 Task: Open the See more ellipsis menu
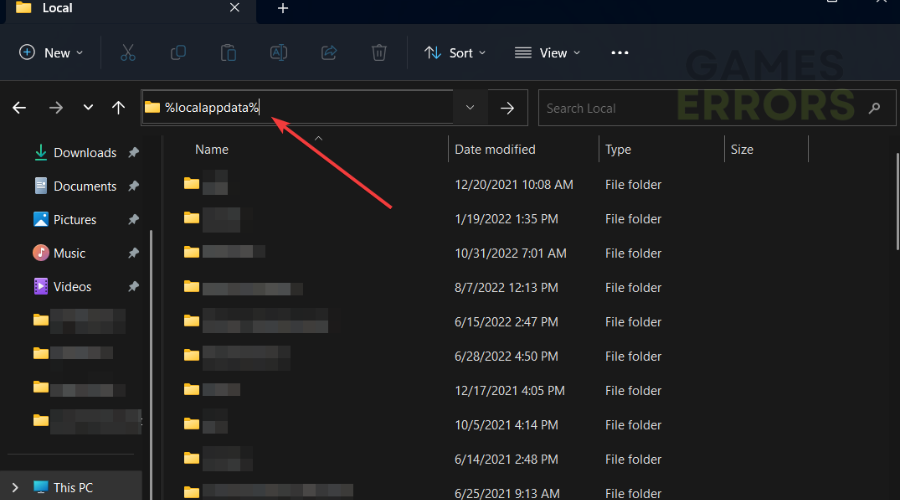620,52
